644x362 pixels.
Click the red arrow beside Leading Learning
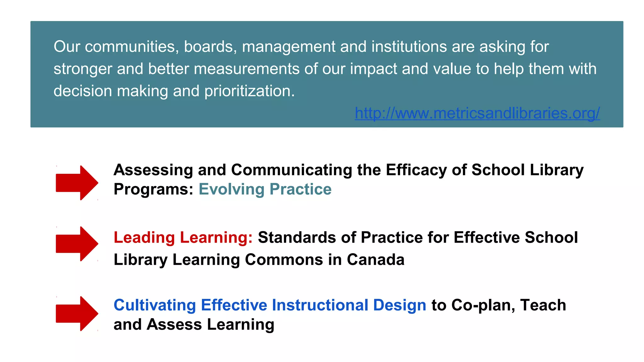point(77,244)
